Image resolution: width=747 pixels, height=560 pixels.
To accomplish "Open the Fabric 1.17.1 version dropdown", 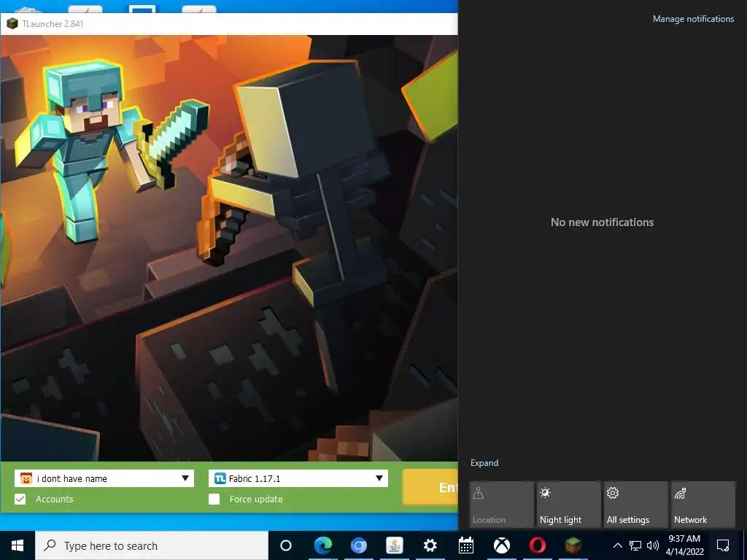I will tap(298, 478).
